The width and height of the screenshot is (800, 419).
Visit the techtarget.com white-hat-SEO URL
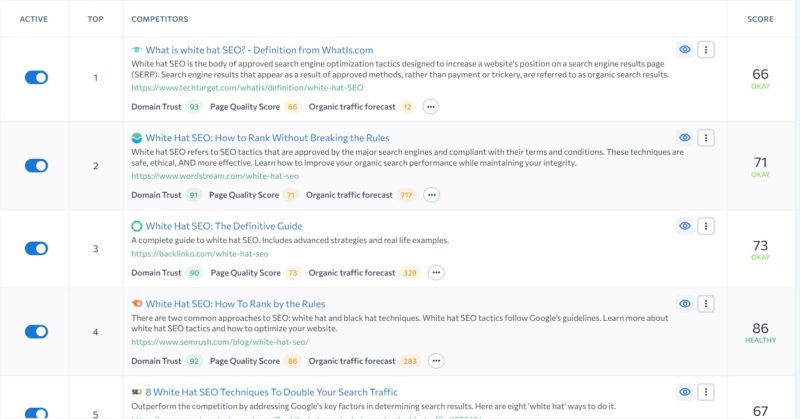(247, 88)
